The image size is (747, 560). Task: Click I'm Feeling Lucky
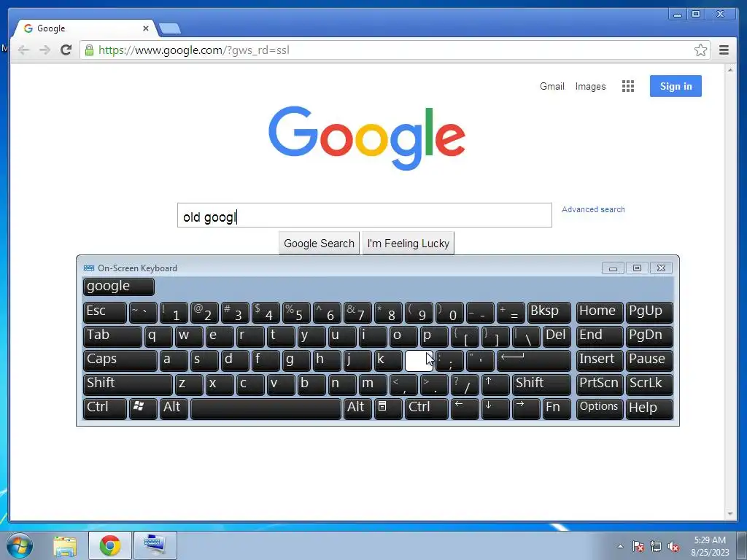click(x=409, y=244)
